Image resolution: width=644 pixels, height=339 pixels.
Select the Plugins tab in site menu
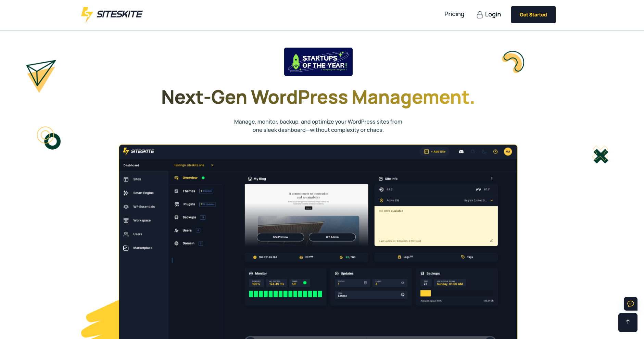(x=189, y=204)
